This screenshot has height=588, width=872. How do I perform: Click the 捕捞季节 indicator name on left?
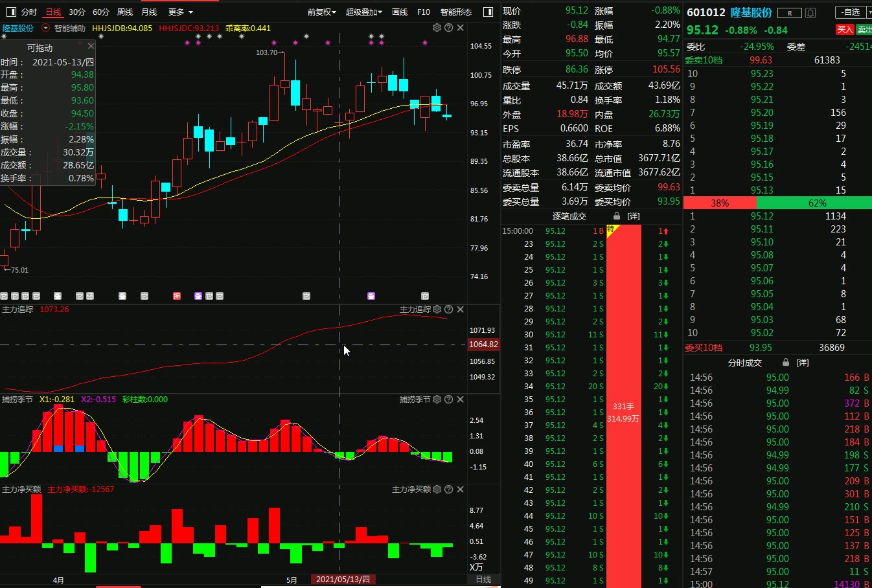coord(17,400)
